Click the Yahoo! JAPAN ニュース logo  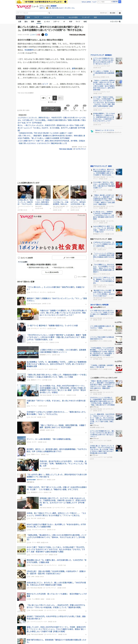click(28, 7)
